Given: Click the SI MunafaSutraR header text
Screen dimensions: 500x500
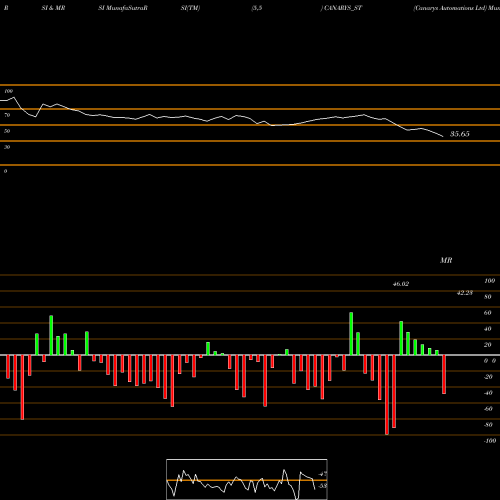Looking at the screenshot, I should [x=123, y=8].
